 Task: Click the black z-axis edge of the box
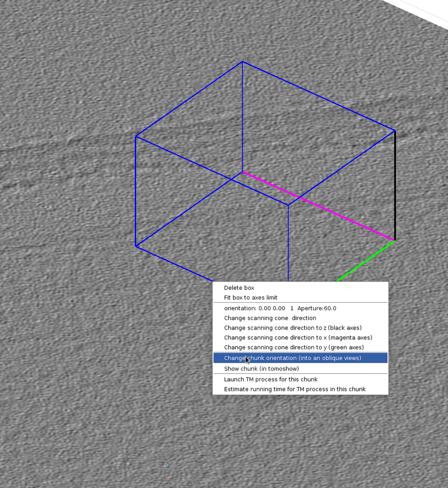(395, 186)
